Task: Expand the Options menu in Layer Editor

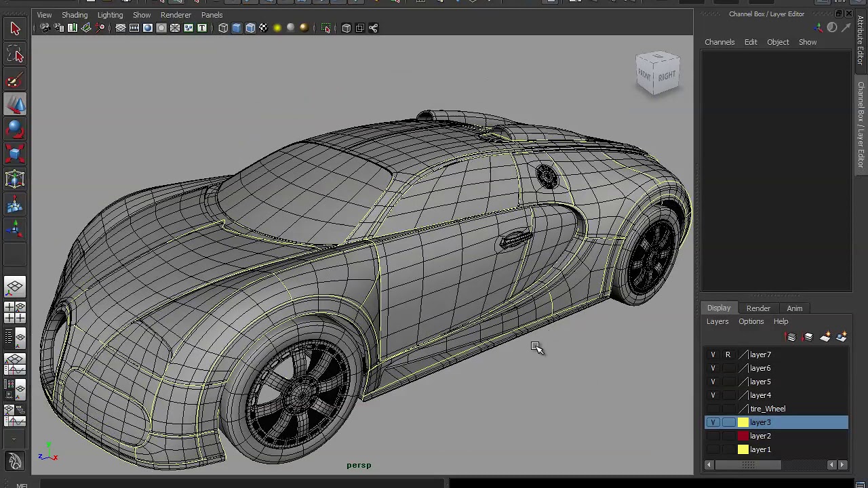Action: [751, 321]
